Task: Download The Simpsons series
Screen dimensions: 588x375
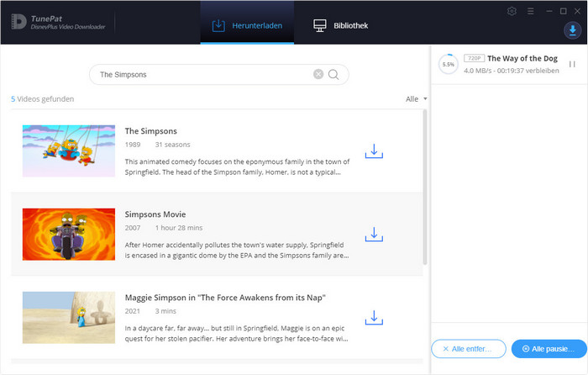Action: [374, 151]
